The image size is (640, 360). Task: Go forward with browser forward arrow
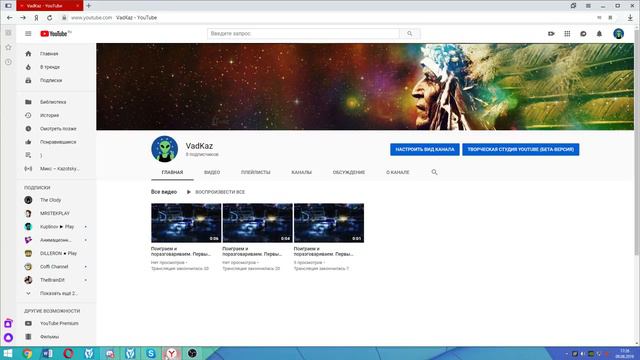tap(23, 18)
